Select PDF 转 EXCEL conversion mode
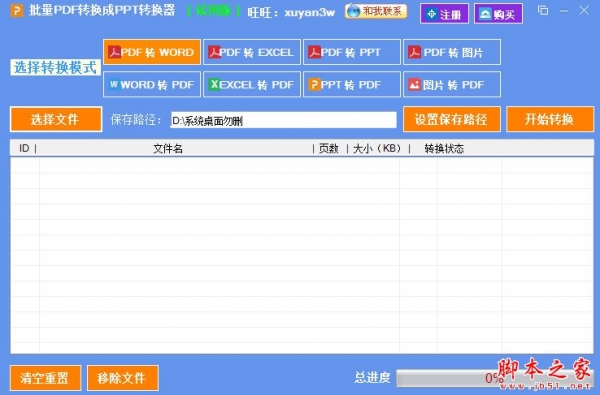Image resolution: width=600 pixels, height=395 pixels. [x=252, y=52]
